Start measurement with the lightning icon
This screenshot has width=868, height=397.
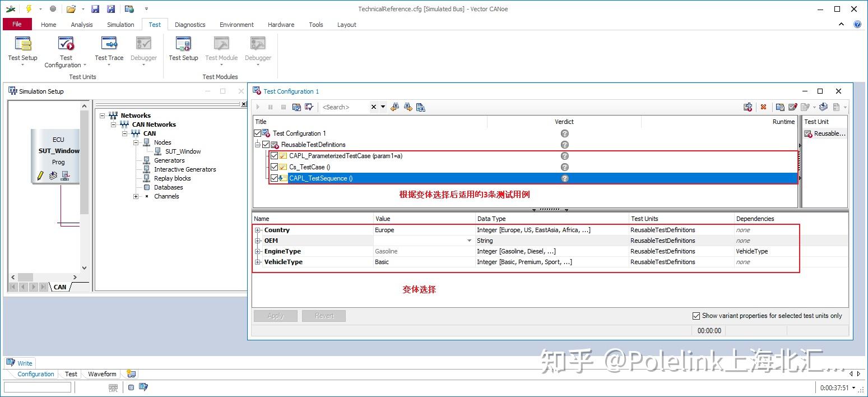click(x=29, y=9)
